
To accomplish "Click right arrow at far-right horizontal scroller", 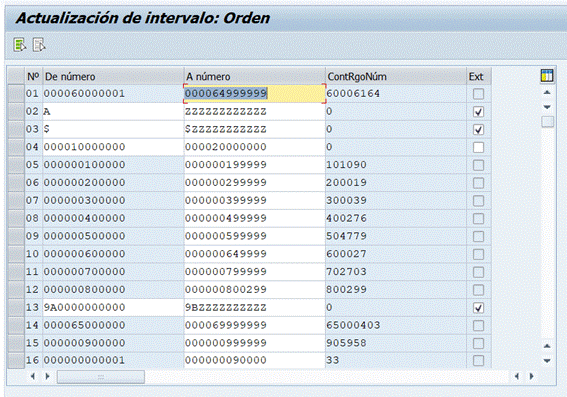I will pyautogui.click(x=531, y=376).
